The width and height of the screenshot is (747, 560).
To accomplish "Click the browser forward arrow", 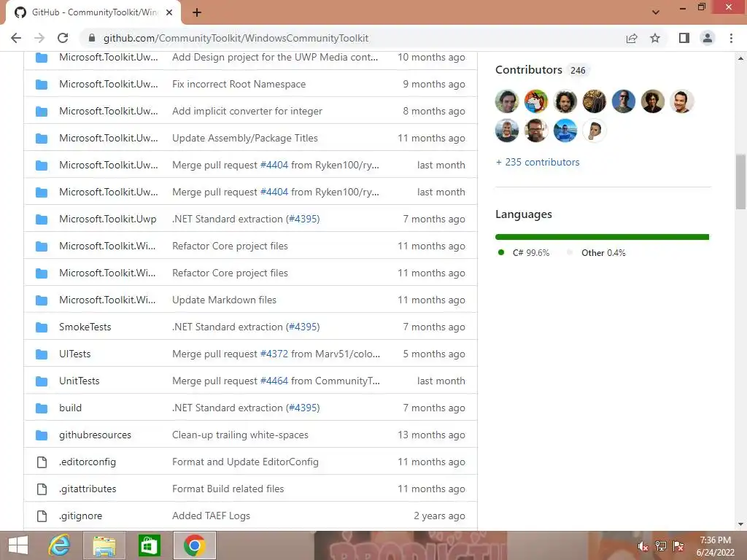I will (39, 38).
